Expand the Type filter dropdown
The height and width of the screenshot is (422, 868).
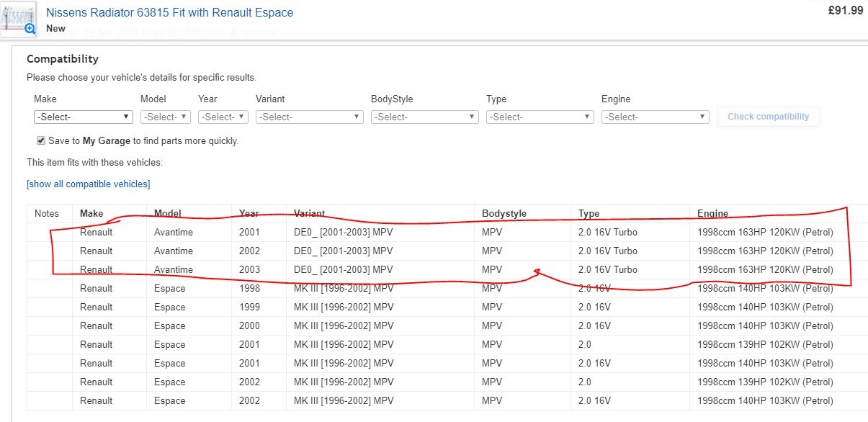[540, 117]
